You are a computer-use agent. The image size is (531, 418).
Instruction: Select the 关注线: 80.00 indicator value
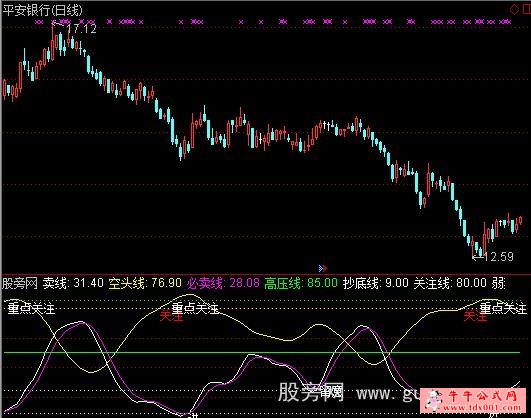click(450, 283)
